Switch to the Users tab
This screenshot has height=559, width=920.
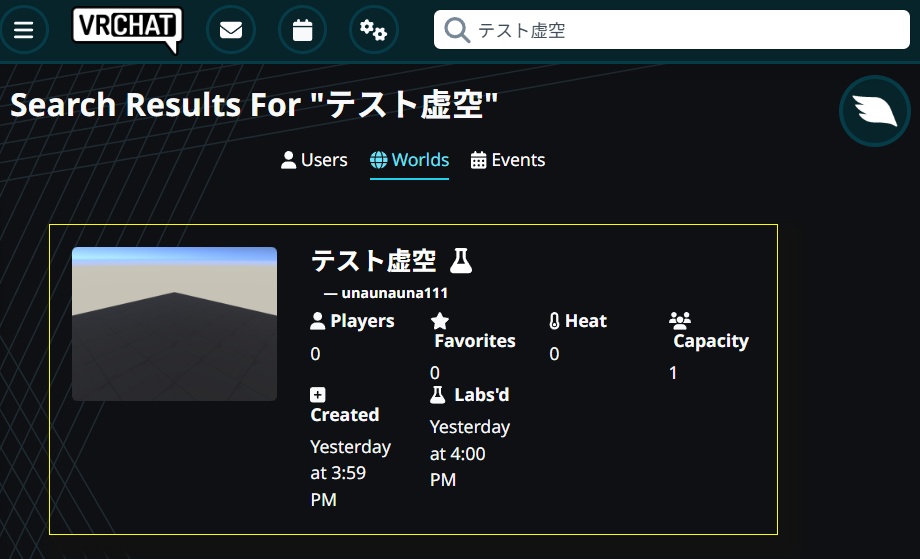[314, 160]
